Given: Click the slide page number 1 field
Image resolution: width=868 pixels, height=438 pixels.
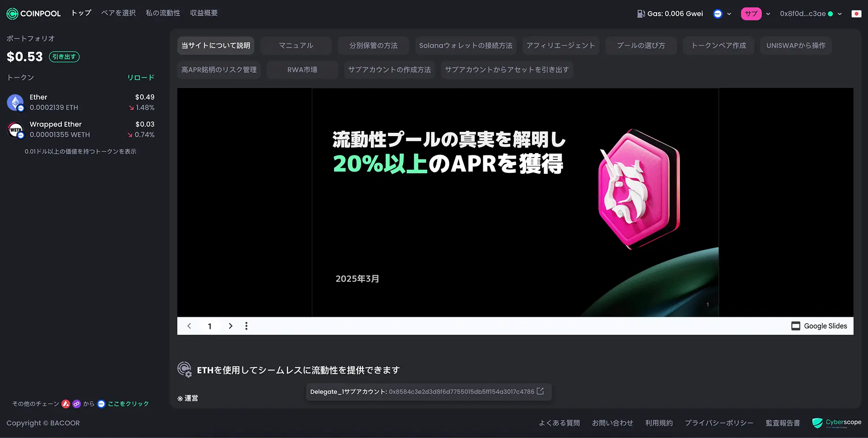Looking at the screenshot, I should tap(210, 326).
